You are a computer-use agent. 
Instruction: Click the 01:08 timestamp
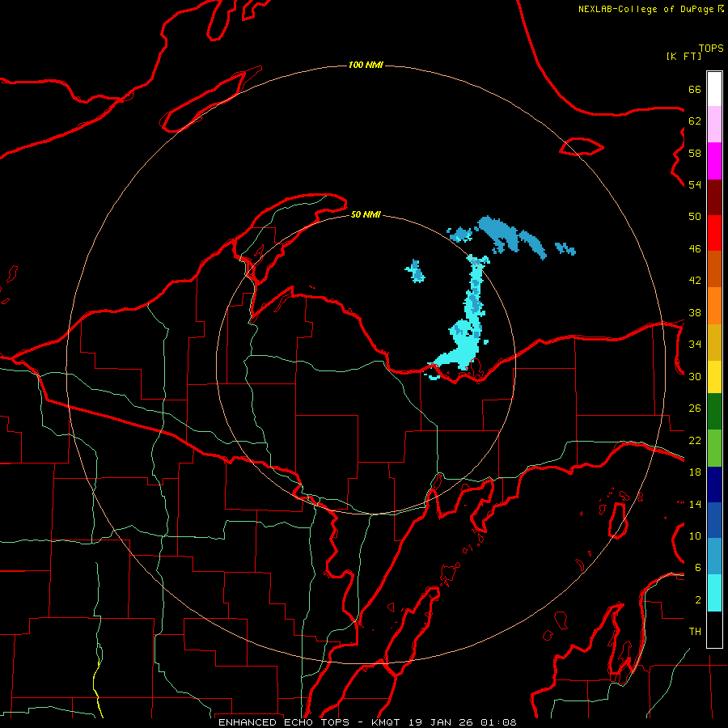click(498, 722)
